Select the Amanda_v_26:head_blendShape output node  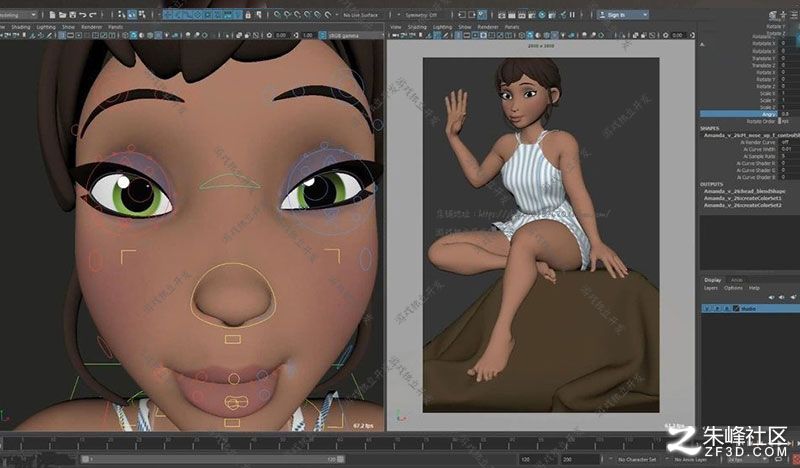point(744,191)
